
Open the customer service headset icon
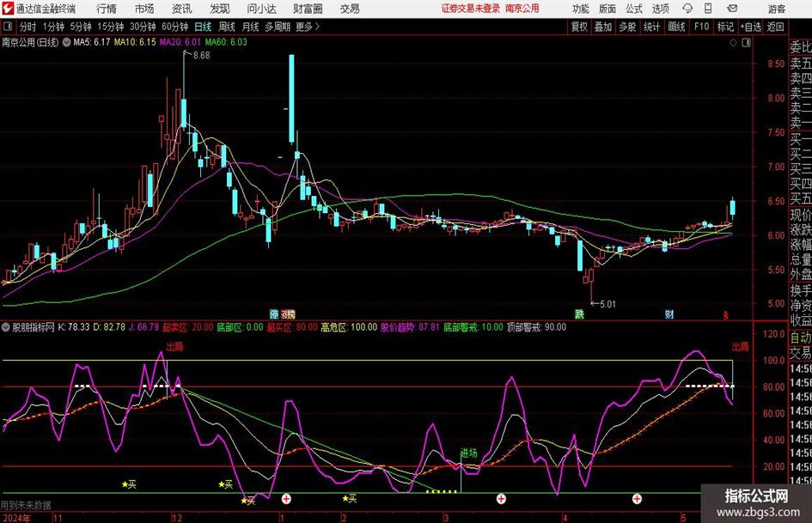click(687, 9)
